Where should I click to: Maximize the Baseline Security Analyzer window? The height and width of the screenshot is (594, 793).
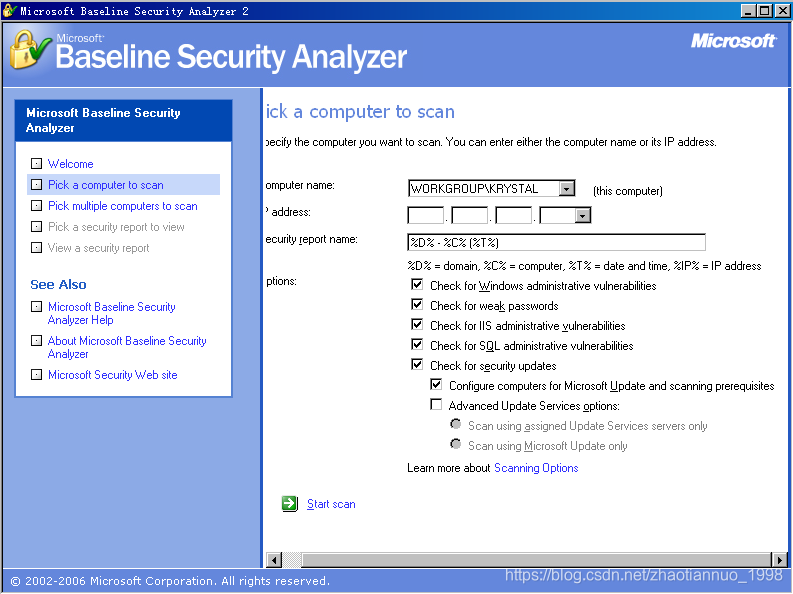point(765,10)
